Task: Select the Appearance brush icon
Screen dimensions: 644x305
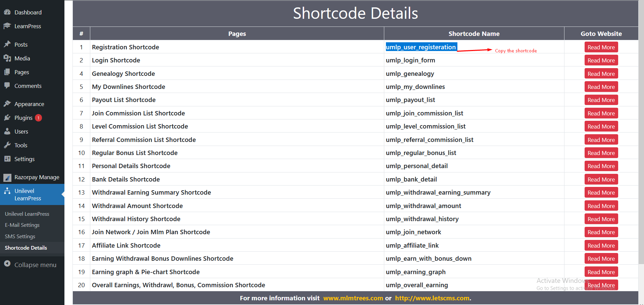Action: pyautogui.click(x=7, y=104)
